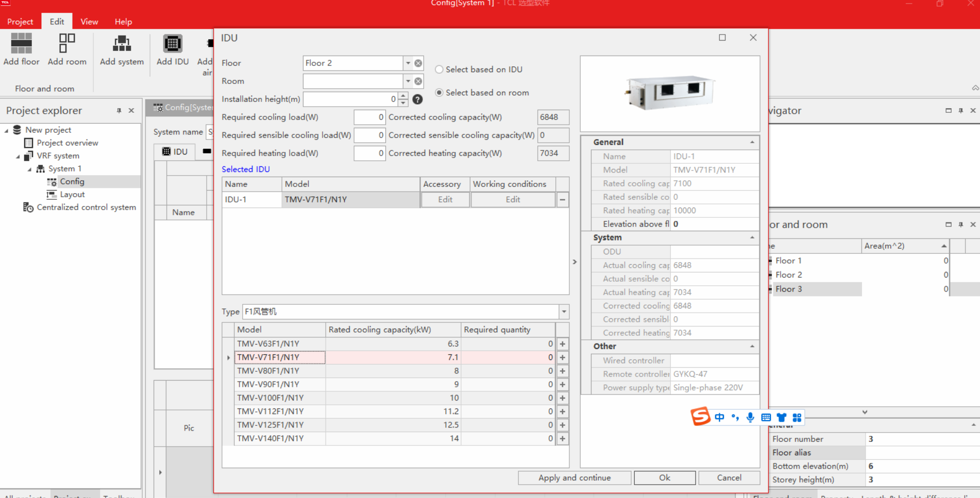The image size is (980, 498).
Task: Open the Type dropdown showing F1风管机
Action: point(564,312)
